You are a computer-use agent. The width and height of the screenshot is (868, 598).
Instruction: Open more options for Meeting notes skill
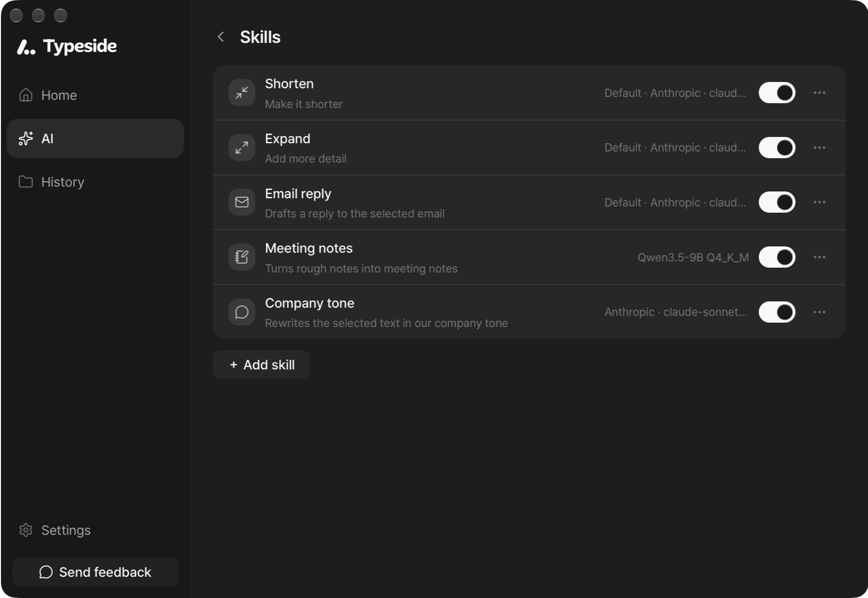pos(819,257)
